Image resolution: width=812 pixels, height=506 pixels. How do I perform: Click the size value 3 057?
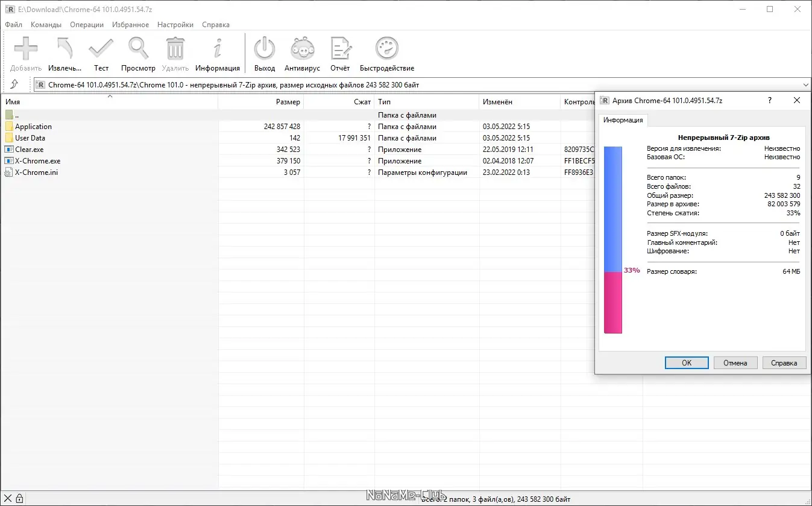coord(292,172)
